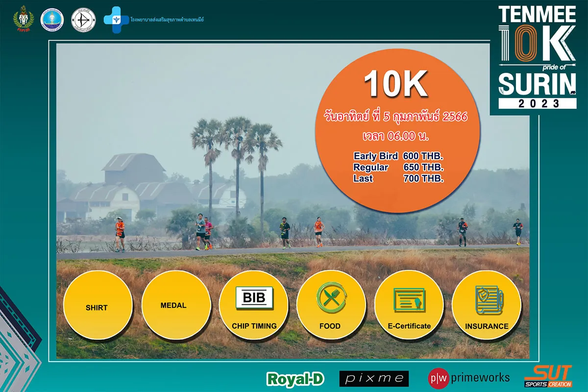Click the Early Bird 600 THB price
The image size is (588, 392).
click(398, 156)
